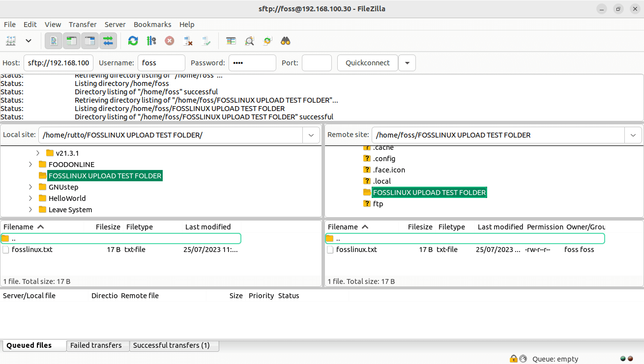This screenshot has height=364, width=644.
Task: Cancel the current operation
Action: coord(169,41)
